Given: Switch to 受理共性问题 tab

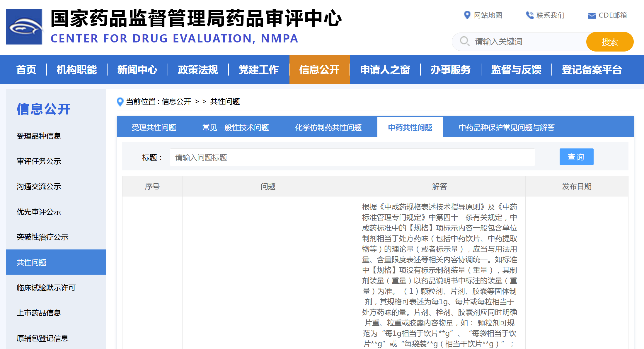Looking at the screenshot, I should (x=154, y=127).
